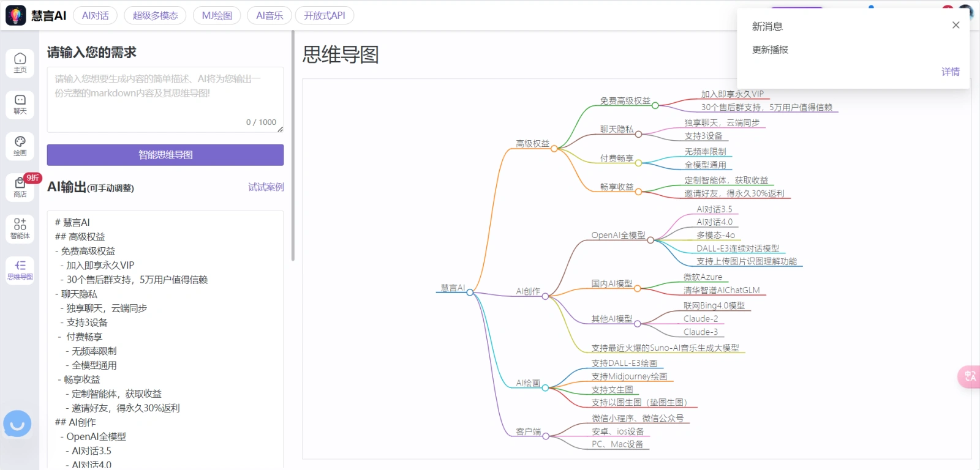Collapse the 免费高级权益 node circle
The width and height of the screenshot is (980, 470).
(655, 105)
